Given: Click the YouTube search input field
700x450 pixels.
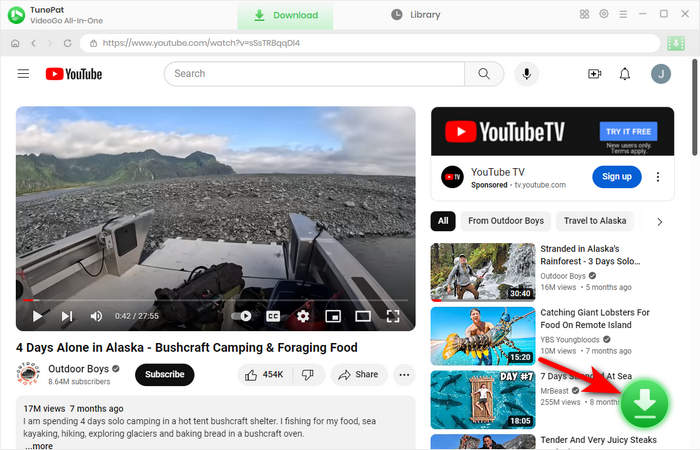Looking at the screenshot, I should [x=315, y=74].
